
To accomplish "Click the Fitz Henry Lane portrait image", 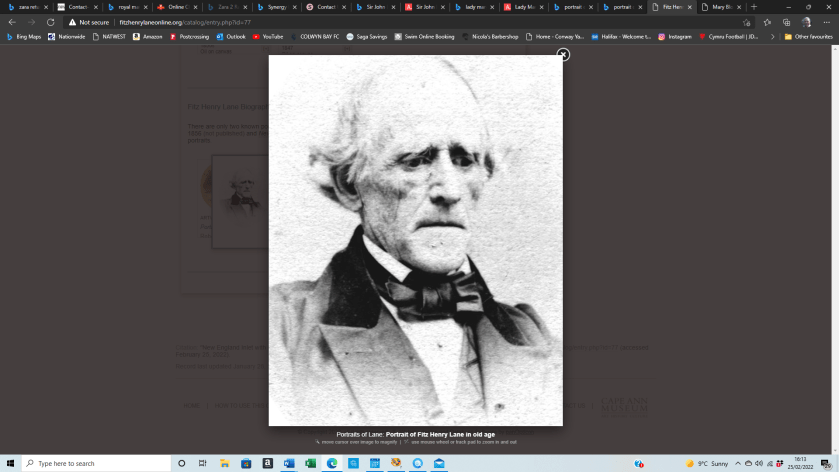I will click(x=415, y=240).
